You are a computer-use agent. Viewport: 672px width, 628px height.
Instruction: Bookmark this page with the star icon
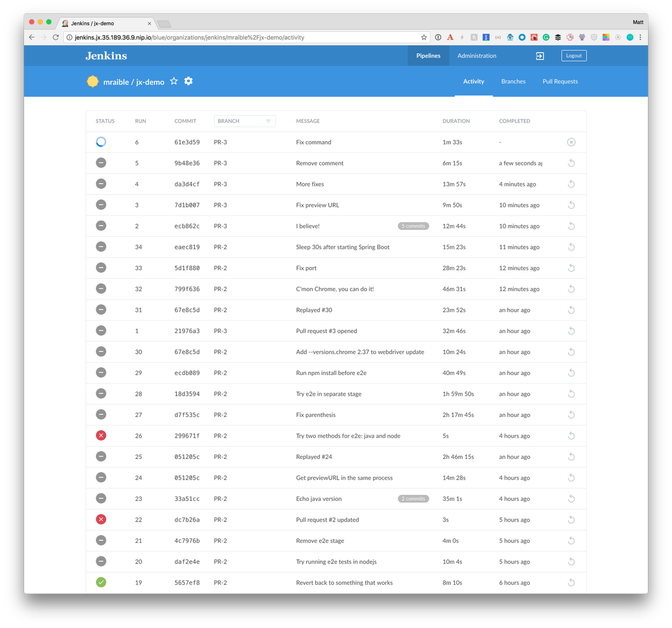tap(424, 38)
